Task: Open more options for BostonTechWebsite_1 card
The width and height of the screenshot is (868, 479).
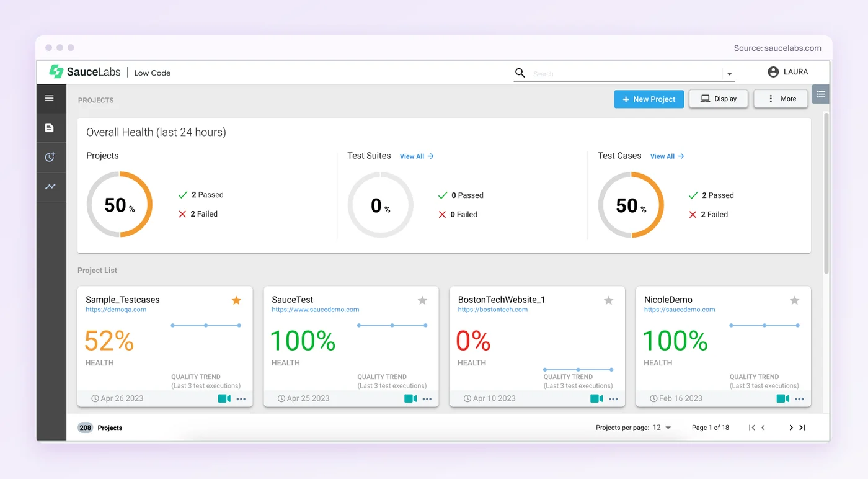Action: tap(613, 399)
